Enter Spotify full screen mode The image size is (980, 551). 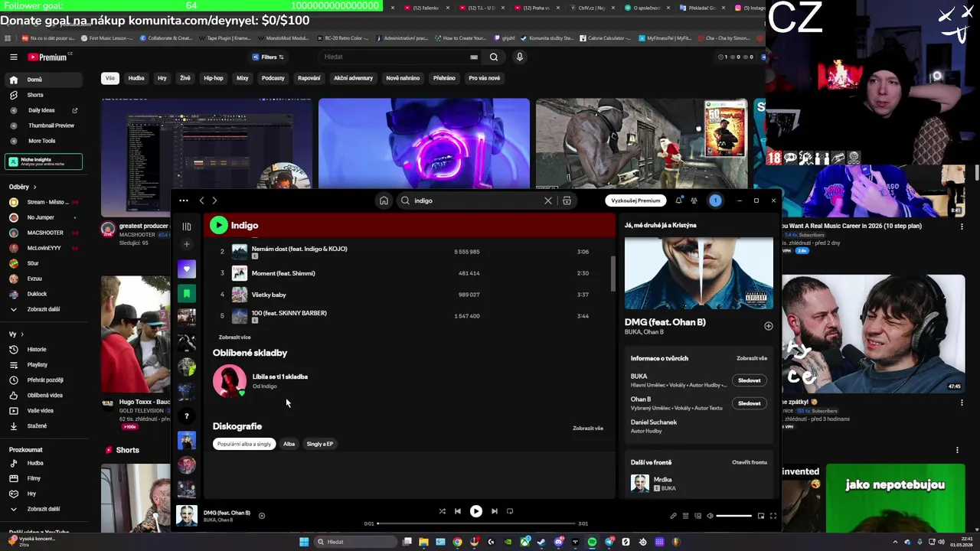tap(773, 516)
